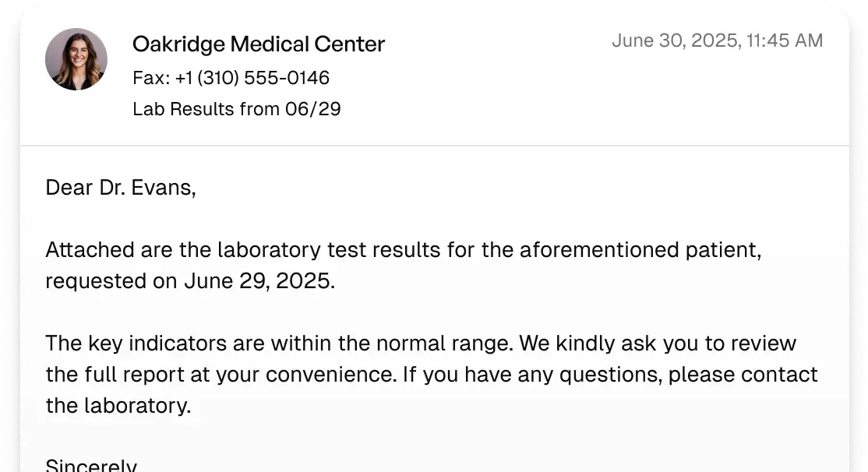The image size is (868, 472).
Task: Click the words 'please contact' in the message
Action: coord(743,375)
